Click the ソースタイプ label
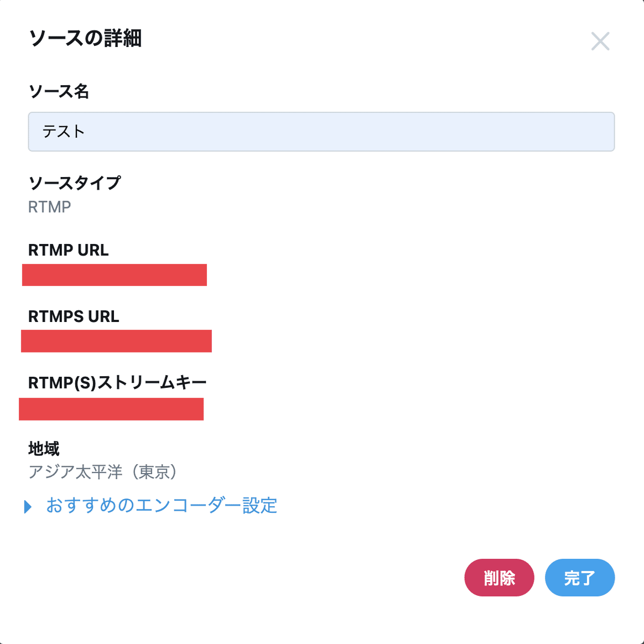This screenshot has width=644, height=644. pos(75,183)
